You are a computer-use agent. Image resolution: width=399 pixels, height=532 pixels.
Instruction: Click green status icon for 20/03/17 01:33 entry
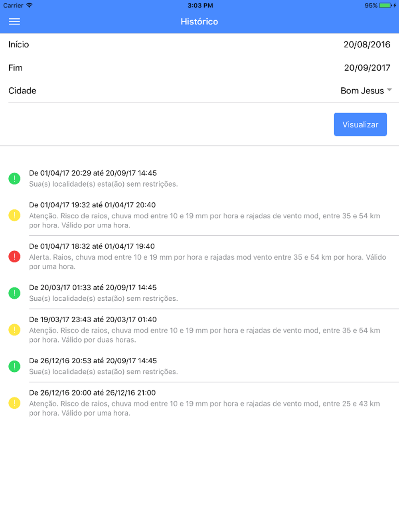(x=14, y=293)
